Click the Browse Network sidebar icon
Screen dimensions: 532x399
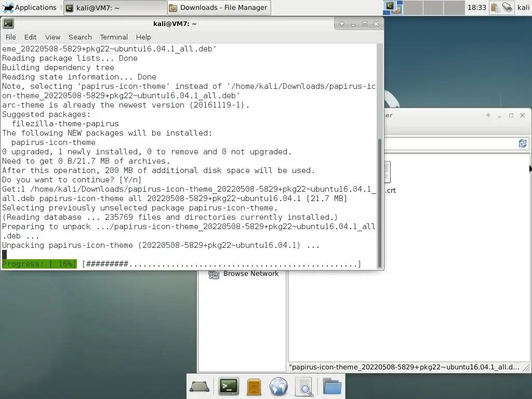[x=214, y=274]
